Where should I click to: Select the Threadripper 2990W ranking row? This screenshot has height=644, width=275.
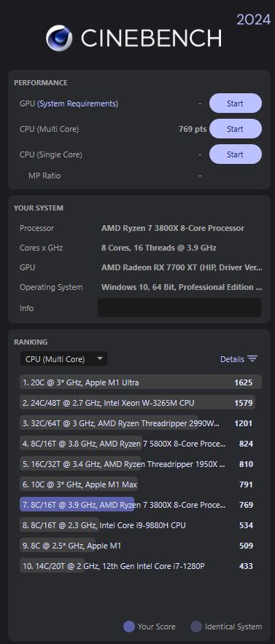coord(141,423)
